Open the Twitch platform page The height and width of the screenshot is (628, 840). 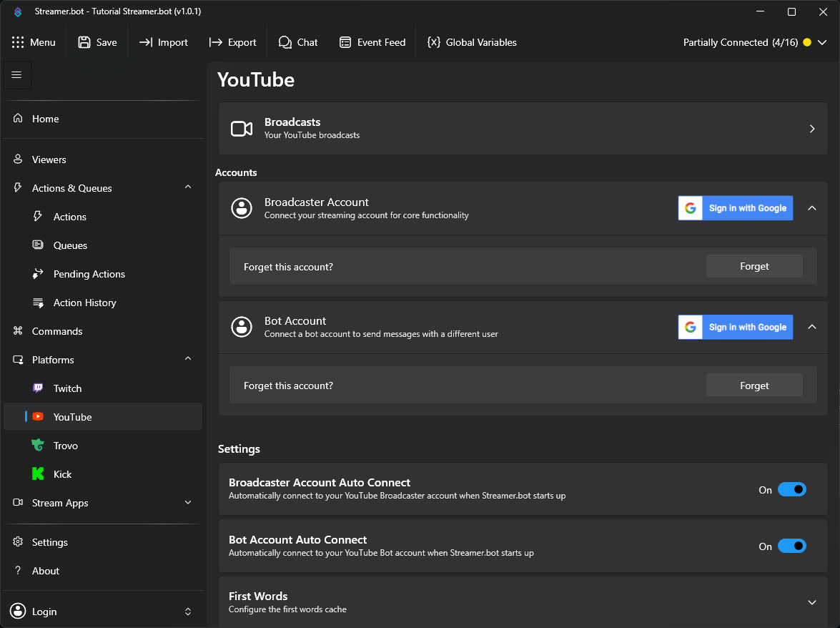67,388
